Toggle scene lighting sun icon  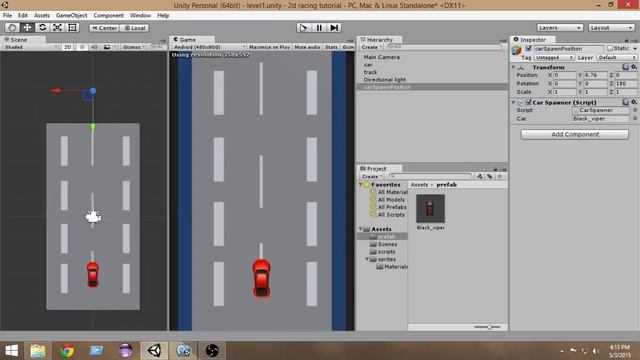pyautogui.click(x=82, y=47)
